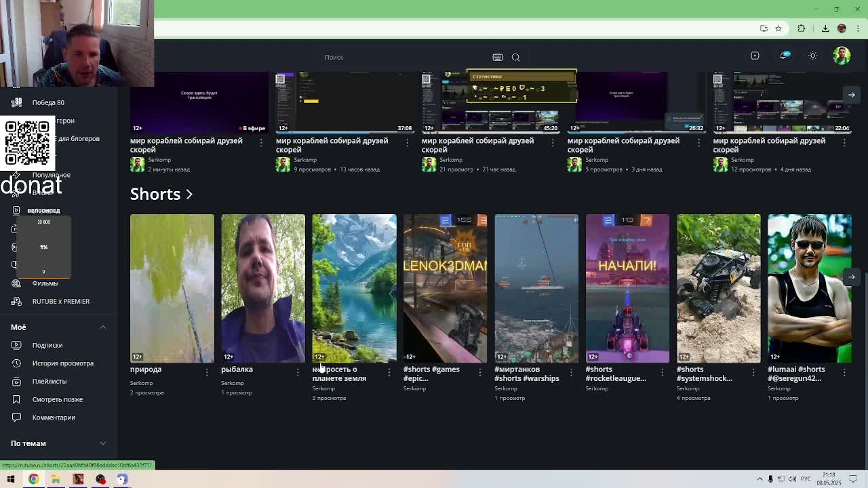Open the #миртанков warships short thumbnail
This screenshot has height=488, width=868.
(x=536, y=289)
